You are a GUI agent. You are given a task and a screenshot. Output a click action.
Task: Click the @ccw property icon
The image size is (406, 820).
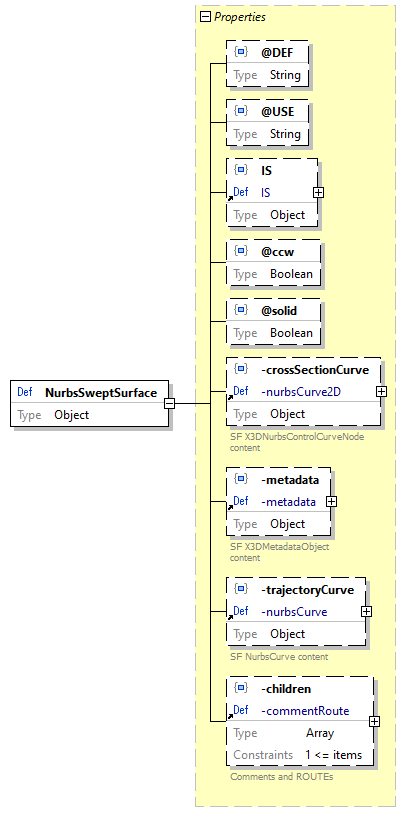(x=241, y=251)
